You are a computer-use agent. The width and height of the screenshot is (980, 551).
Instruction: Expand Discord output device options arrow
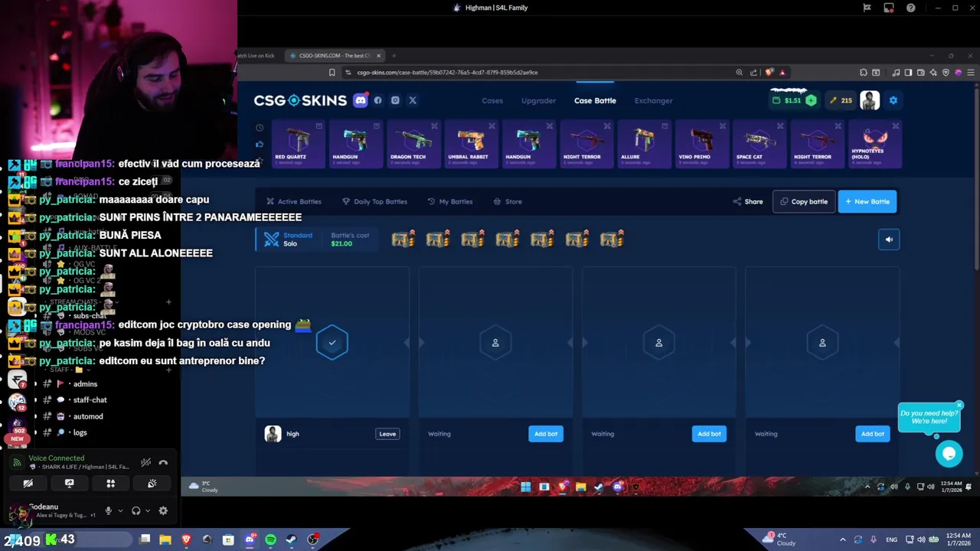coord(147,510)
